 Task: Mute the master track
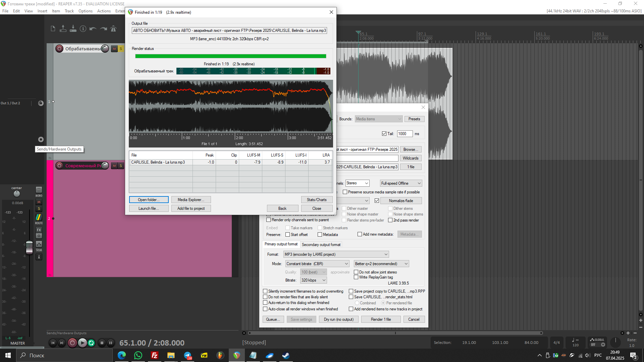click(x=39, y=202)
